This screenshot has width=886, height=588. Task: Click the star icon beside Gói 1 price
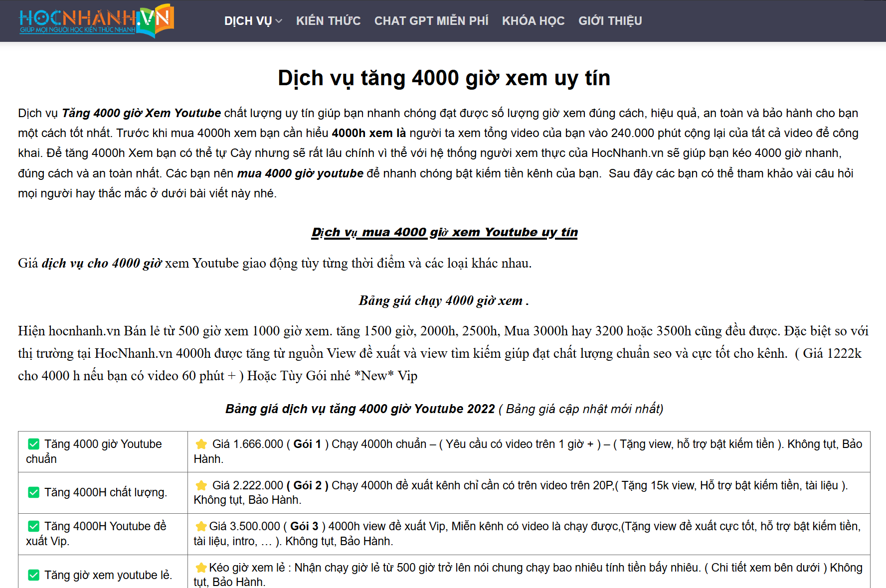coord(201,444)
